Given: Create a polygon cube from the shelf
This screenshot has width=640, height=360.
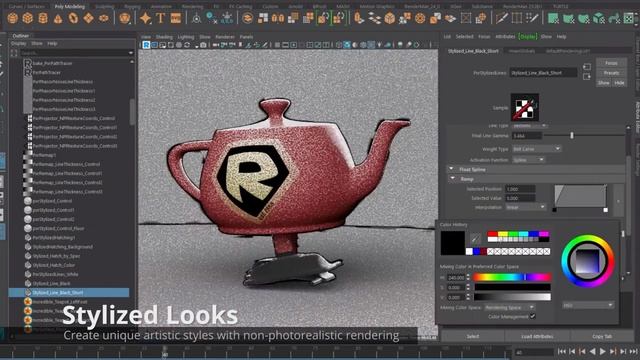Looking at the screenshot, I should (28, 18).
